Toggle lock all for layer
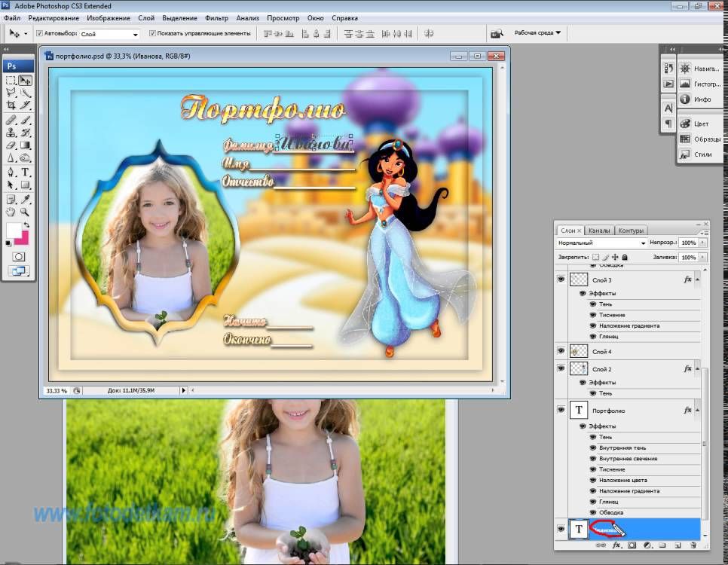728x565 pixels. tap(625, 257)
